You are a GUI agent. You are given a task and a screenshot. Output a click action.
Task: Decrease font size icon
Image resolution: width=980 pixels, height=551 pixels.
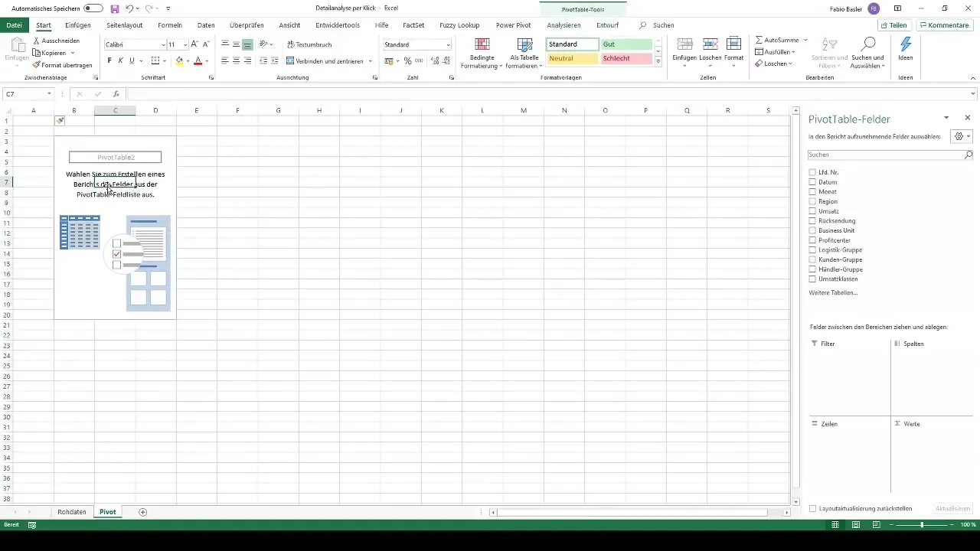click(206, 44)
